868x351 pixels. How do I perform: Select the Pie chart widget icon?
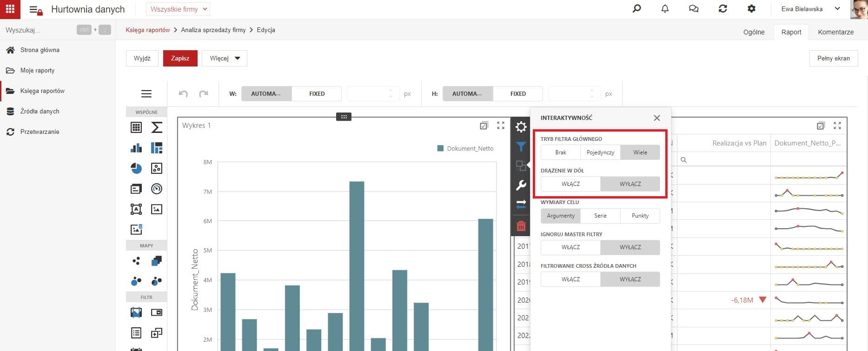136,168
